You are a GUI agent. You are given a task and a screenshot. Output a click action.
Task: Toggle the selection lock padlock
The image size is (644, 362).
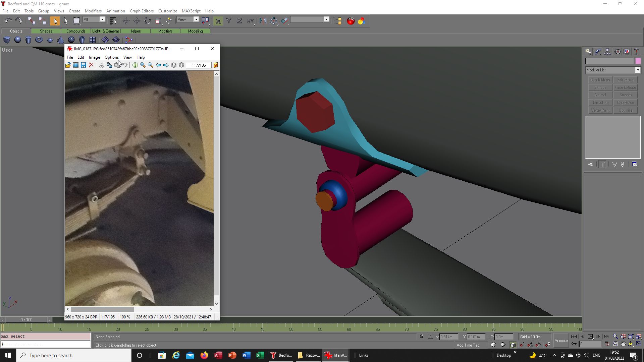click(421, 337)
